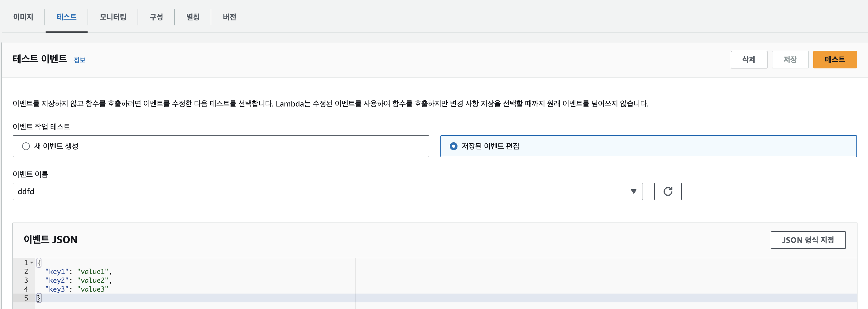This screenshot has height=309, width=868.
Task: Click line number 3 in the editor gutter
Action: [26, 280]
